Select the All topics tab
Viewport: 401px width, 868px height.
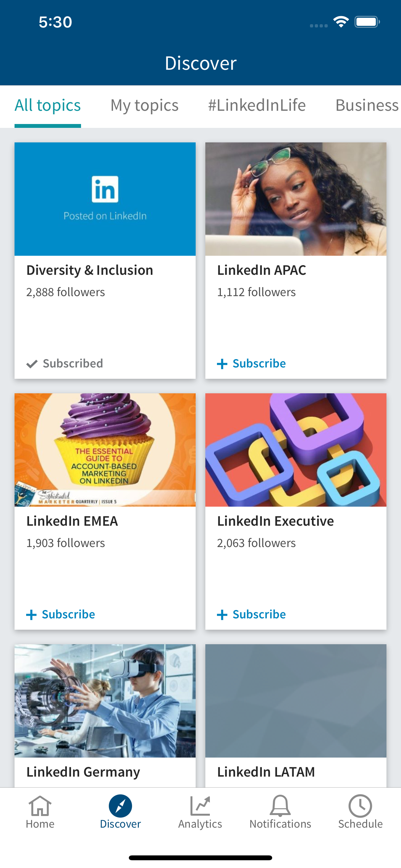[47, 105]
